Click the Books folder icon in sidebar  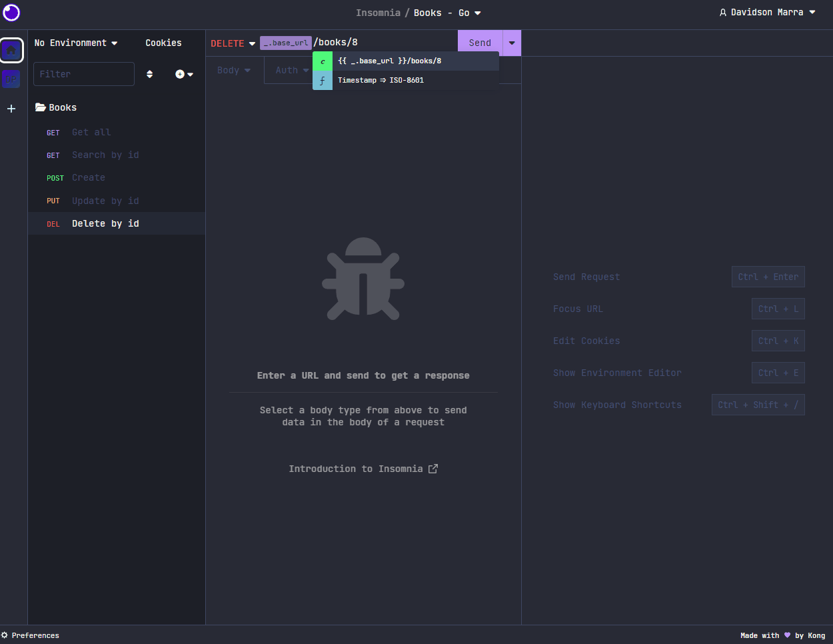point(40,107)
